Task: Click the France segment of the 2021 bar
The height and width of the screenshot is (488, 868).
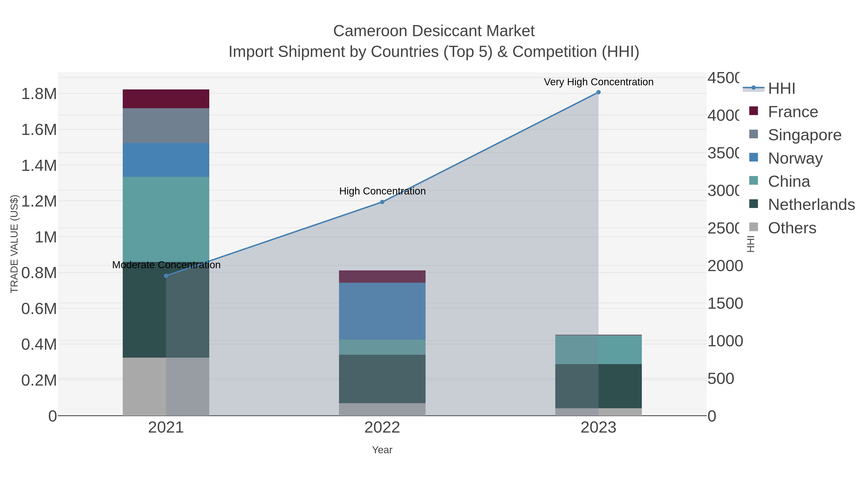Action: coord(166,99)
